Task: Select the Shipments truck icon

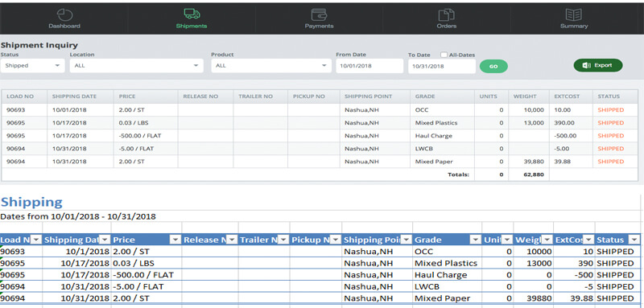Action: [x=192, y=14]
